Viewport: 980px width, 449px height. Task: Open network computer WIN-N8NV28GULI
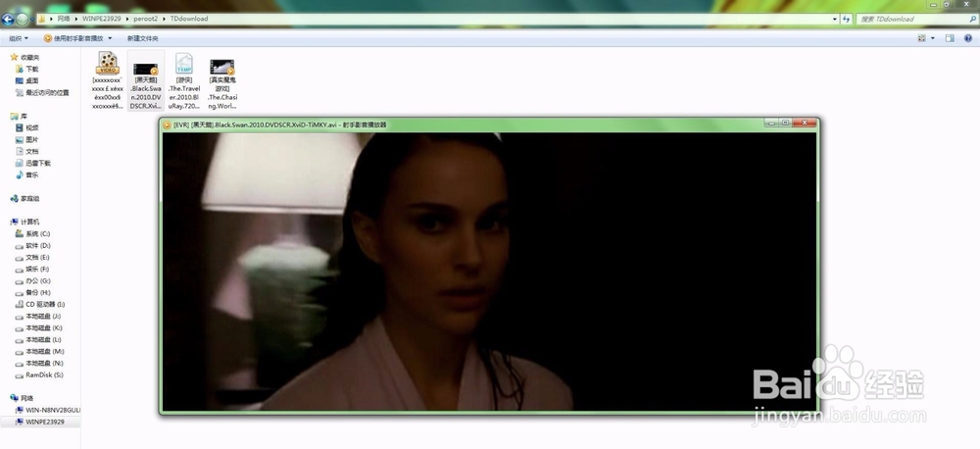[47, 410]
